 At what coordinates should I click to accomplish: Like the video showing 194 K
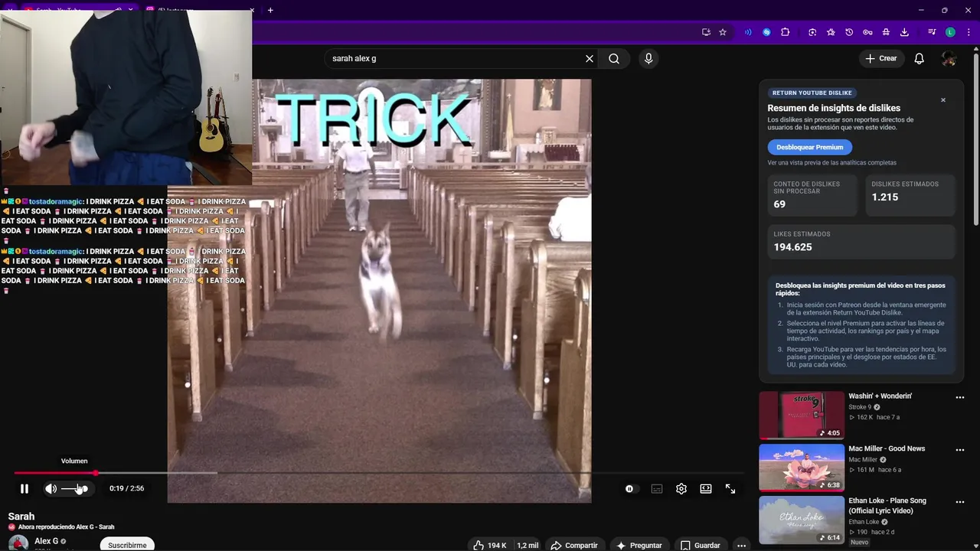tap(490, 545)
